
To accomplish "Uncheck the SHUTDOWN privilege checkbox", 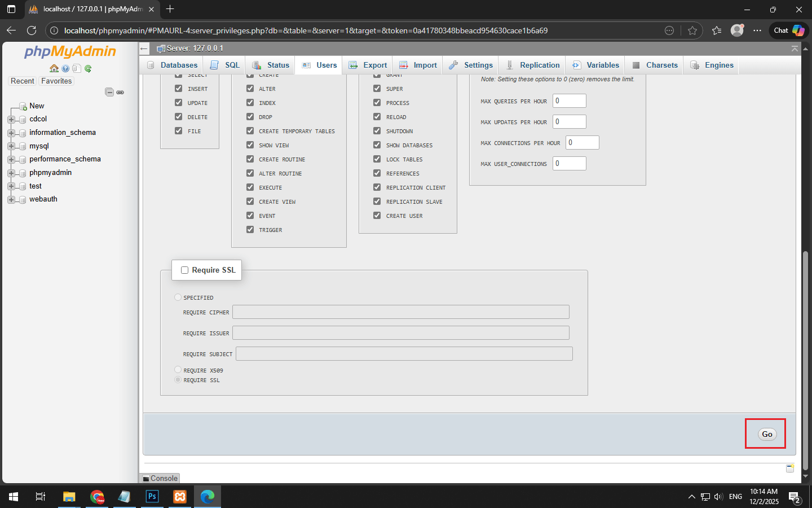I will coord(377,131).
